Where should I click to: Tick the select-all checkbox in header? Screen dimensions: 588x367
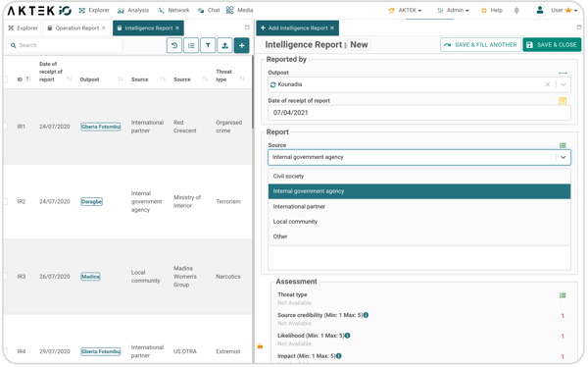5,79
